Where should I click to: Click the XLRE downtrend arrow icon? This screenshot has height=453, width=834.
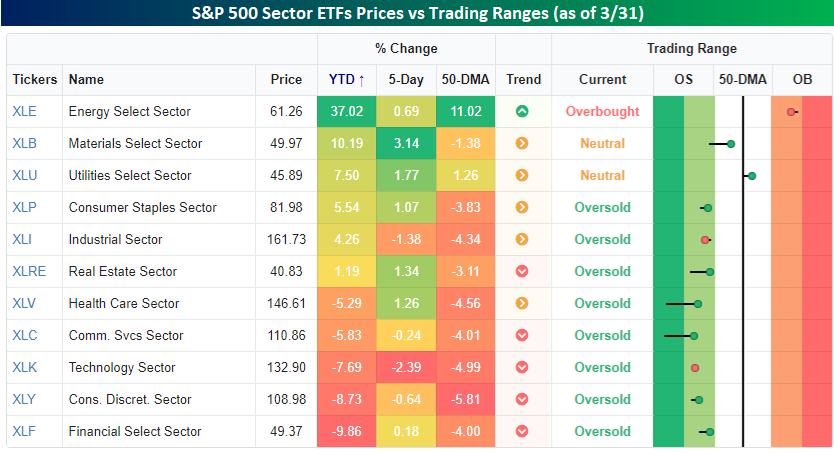[x=522, y=271]
